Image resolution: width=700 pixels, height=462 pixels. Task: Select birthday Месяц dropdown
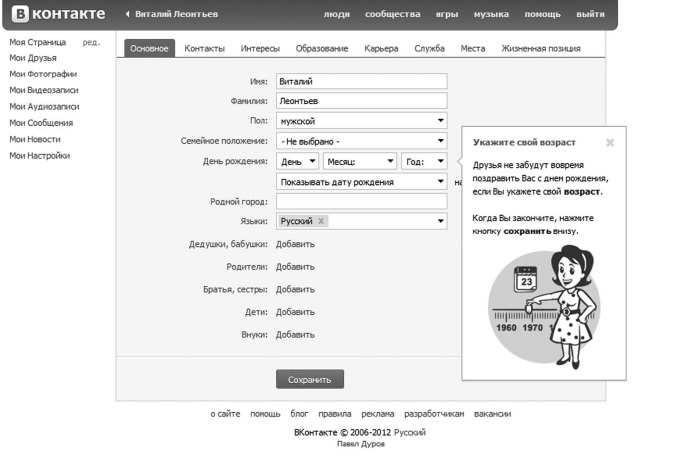click(359, 161)
